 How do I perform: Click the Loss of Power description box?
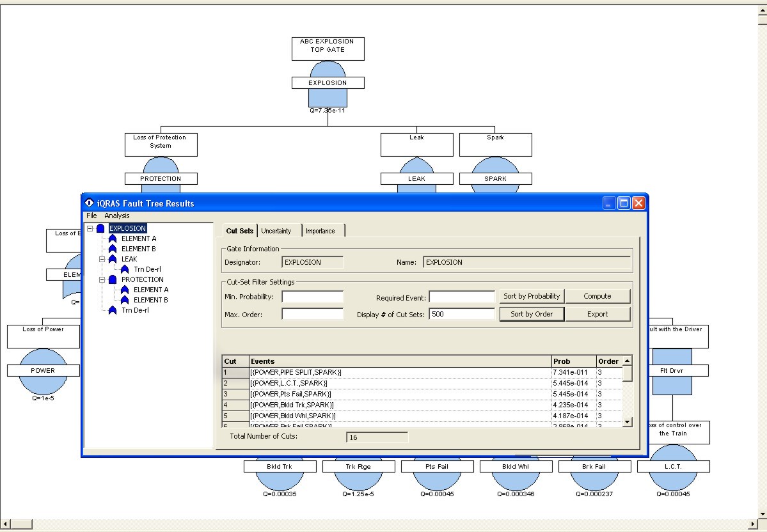[43, 336]
